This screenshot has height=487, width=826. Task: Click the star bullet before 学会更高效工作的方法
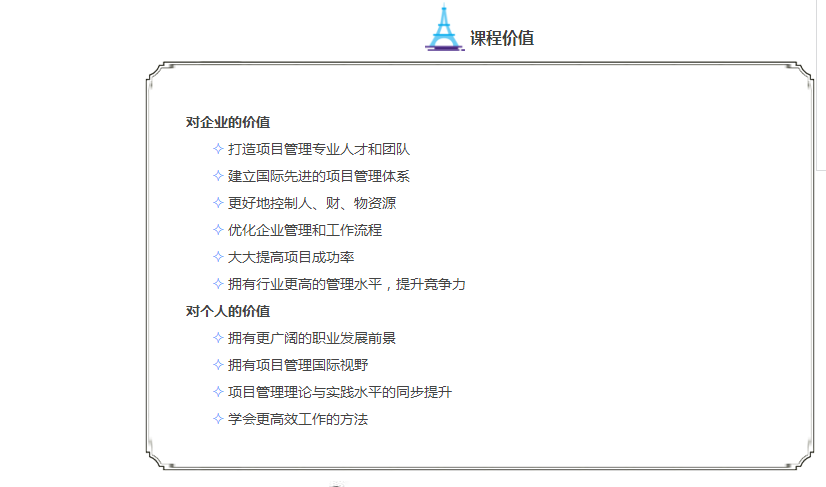click(x=218, y=419)
